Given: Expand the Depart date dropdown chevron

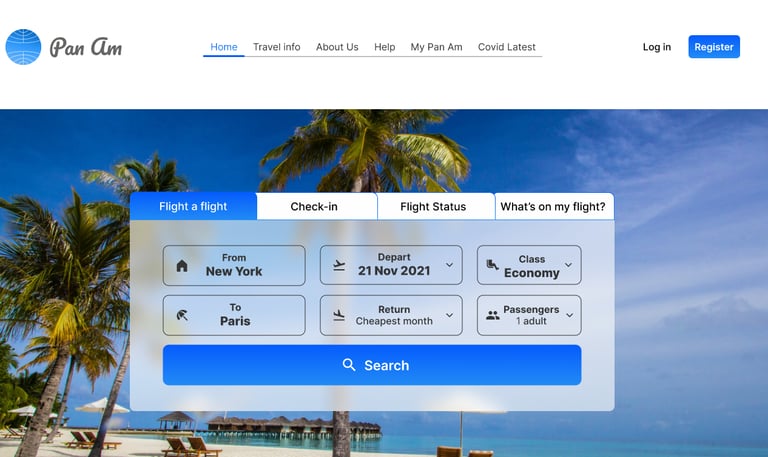Looking at the screenshot, I should click(449, 265).
